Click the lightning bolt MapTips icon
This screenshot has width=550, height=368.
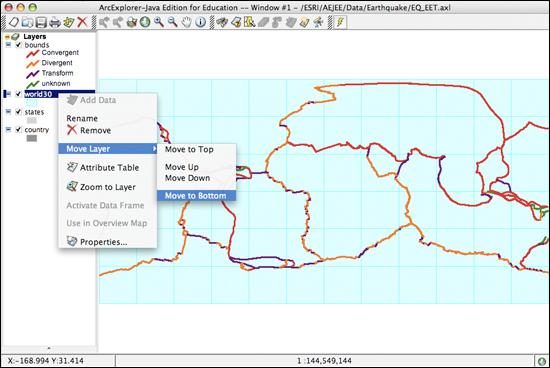pos(340,22)
